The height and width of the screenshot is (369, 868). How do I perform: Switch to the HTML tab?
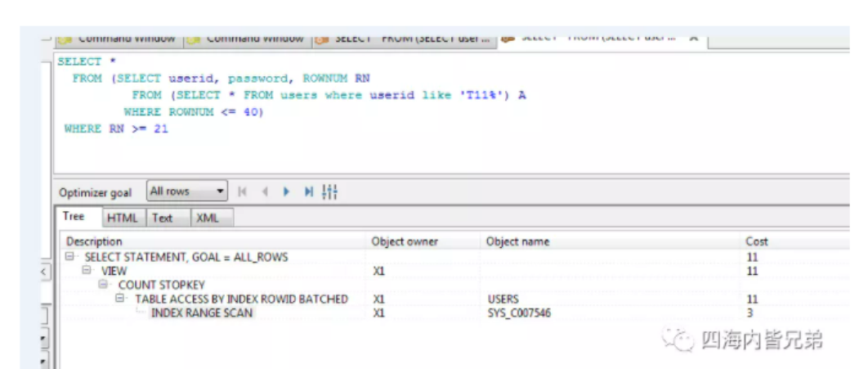[x=123, y=218]
